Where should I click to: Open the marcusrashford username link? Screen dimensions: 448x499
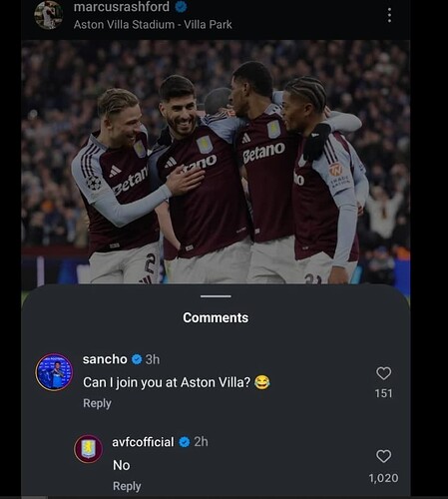point(122,7)
